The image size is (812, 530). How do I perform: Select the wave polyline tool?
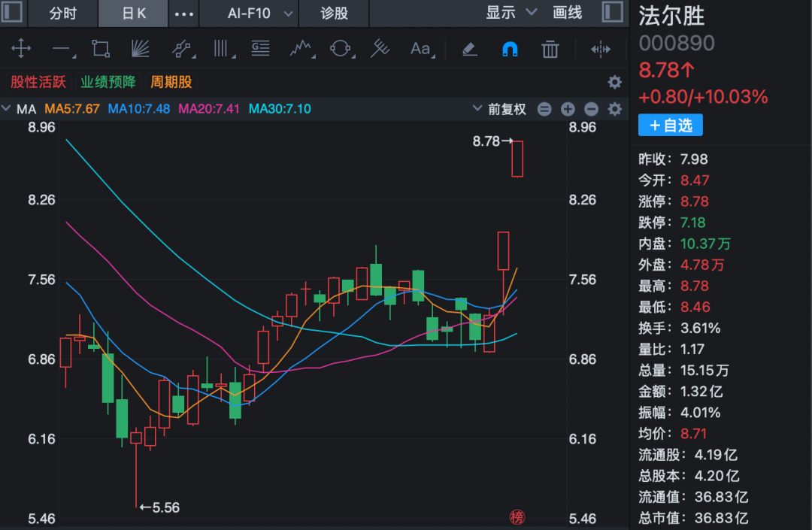click(301, 49)
